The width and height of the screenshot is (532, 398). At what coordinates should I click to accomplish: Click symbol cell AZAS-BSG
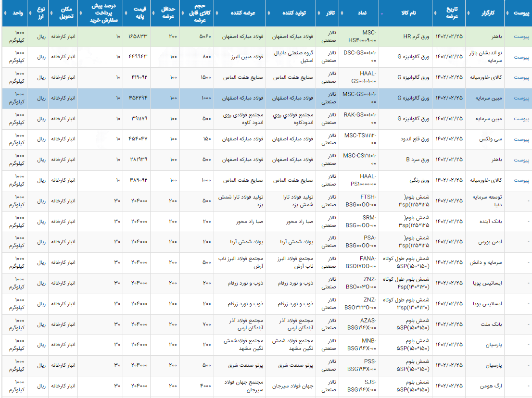359,324
